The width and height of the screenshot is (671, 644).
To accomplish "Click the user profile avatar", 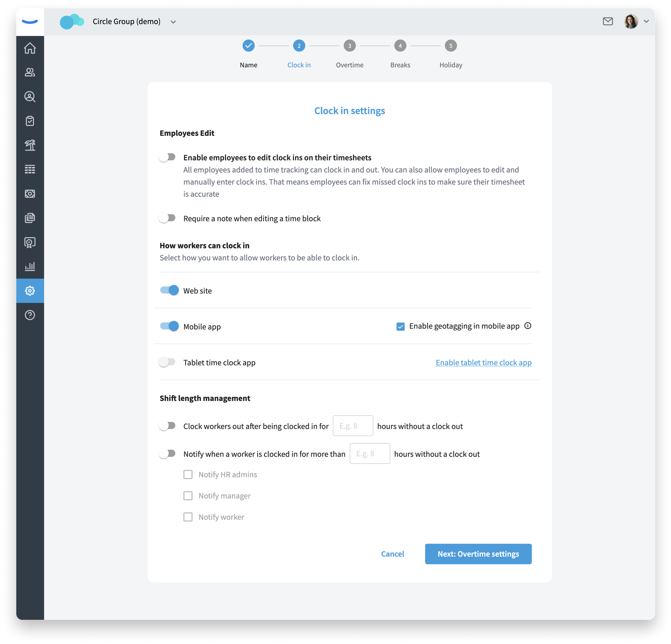I will pos(631,21).
